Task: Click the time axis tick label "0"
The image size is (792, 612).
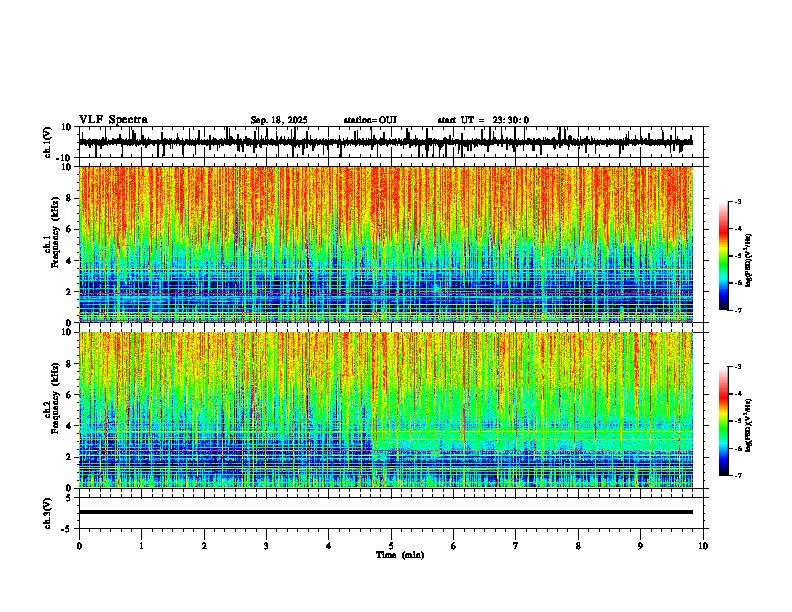Action: (x=79, y=546)
